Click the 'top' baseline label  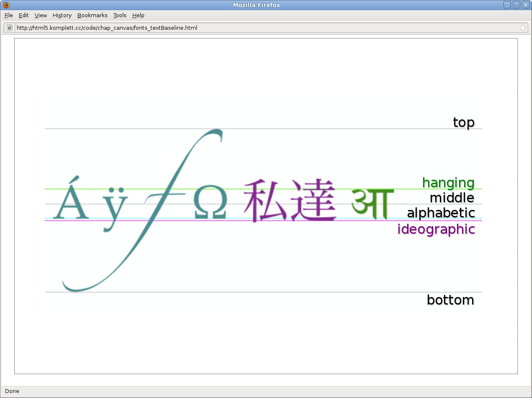point(463,122)
